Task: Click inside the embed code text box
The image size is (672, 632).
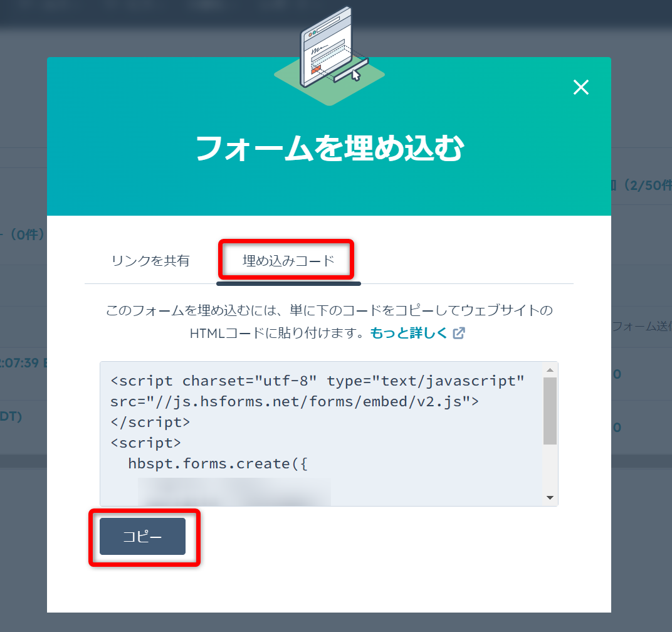Action: [x=329, y=434]
